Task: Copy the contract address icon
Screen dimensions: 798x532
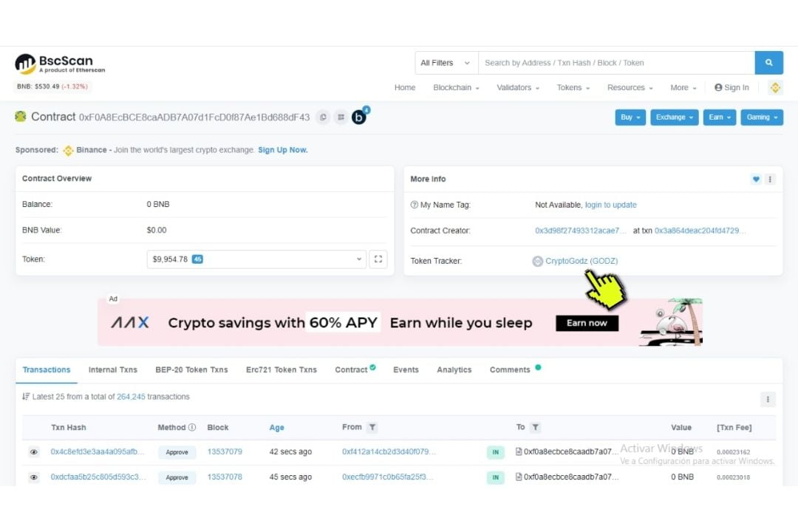Action: point(323,117)
